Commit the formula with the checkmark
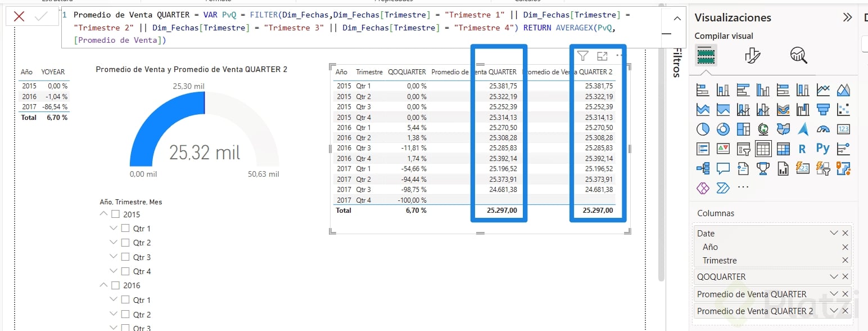The image size is (868, 331). coord(41,16)
